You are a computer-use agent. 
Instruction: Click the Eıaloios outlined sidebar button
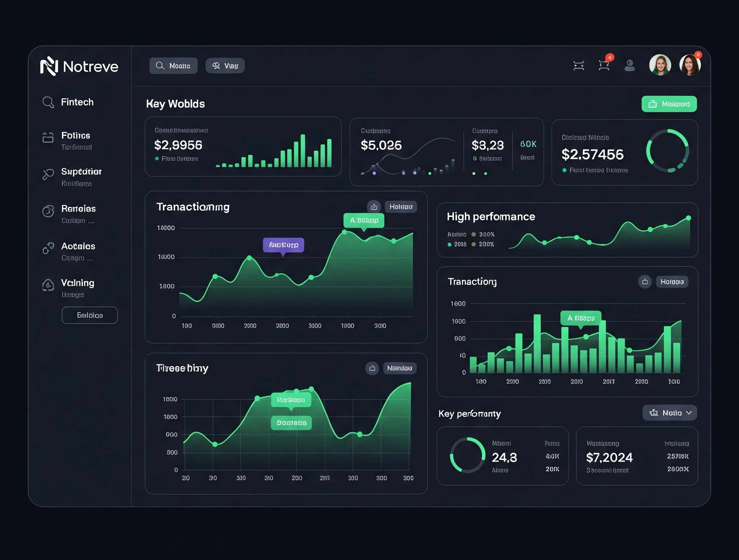point(90,315)
